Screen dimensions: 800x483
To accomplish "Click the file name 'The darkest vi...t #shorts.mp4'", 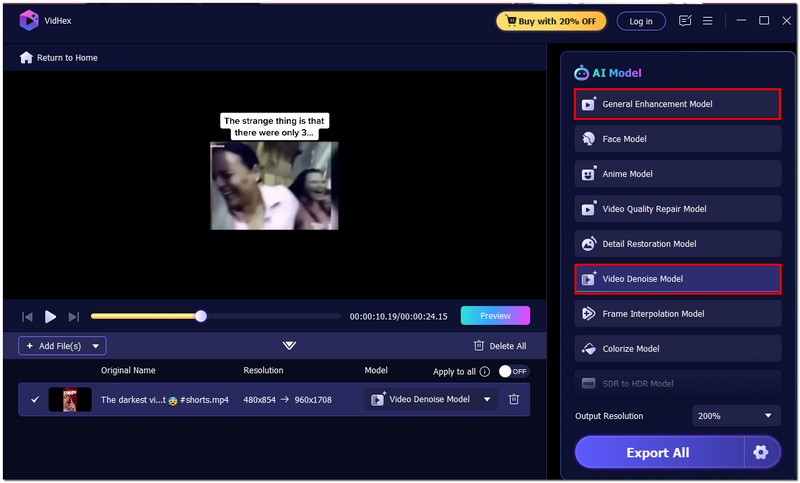I will pyautogui.click(x=164, y=400).
